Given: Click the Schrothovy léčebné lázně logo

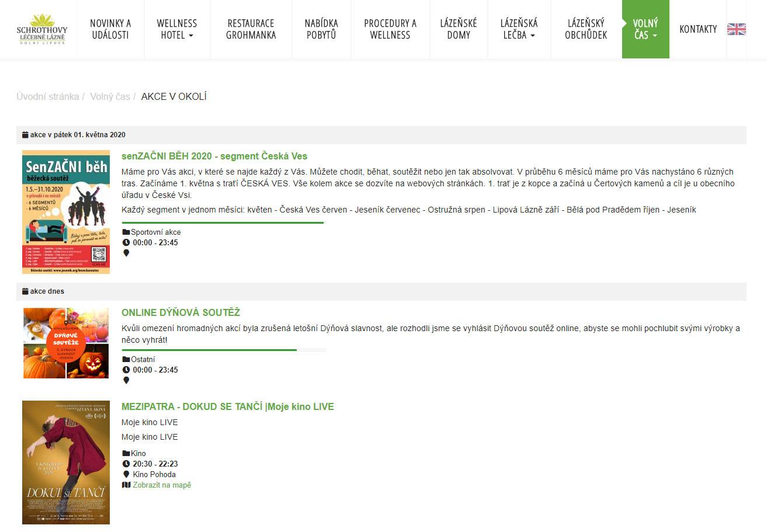Looking at the screenshot, I should (x=41, y=29).
